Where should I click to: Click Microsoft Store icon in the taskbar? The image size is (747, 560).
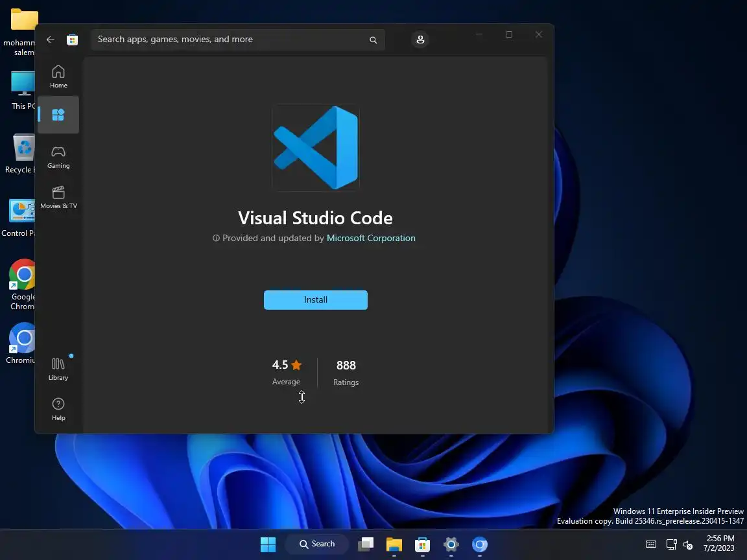(423, 544)
